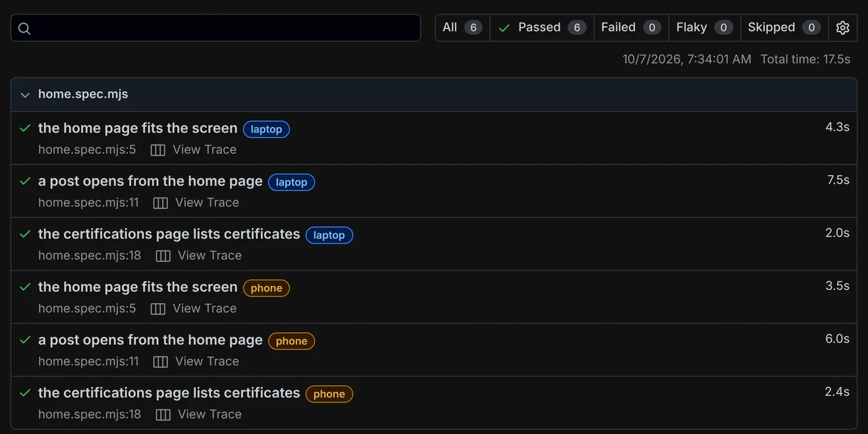Click green checkmark of phone certifications test

point(25,393)
